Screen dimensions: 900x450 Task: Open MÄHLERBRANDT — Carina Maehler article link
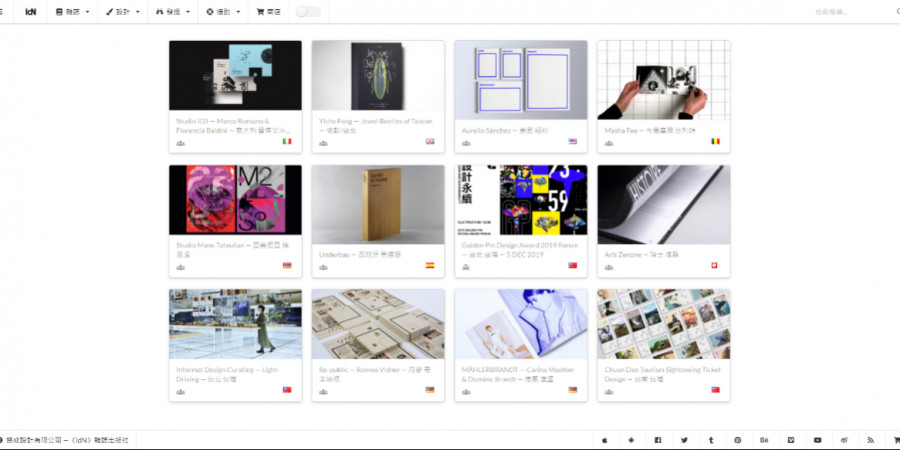tap(518, 374)
